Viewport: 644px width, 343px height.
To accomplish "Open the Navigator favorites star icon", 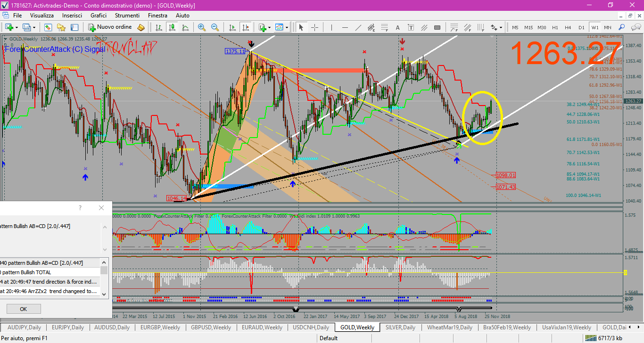I will point(61,27).
